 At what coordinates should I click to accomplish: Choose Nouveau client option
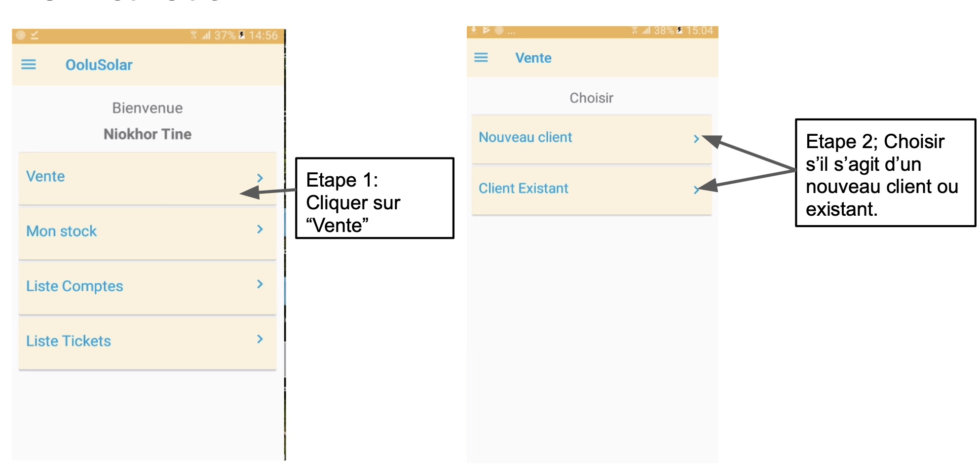pos(592,139)
